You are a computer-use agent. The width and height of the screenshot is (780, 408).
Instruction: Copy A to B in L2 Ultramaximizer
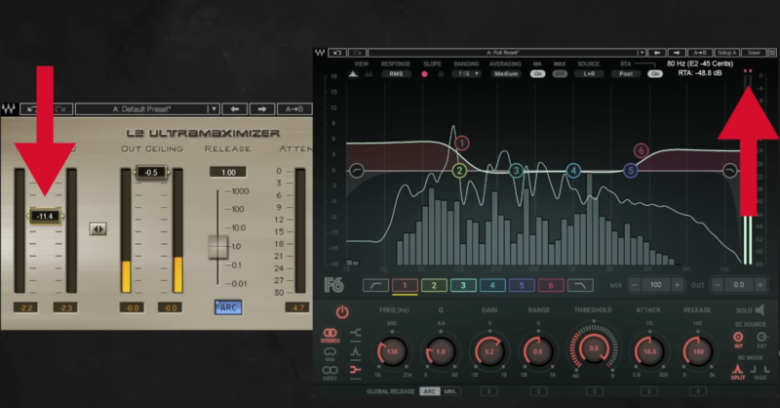[294, 109]
